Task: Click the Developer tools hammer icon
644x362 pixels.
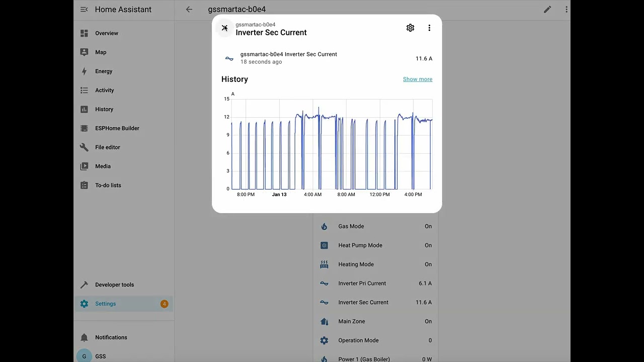Action: [84, 285]
